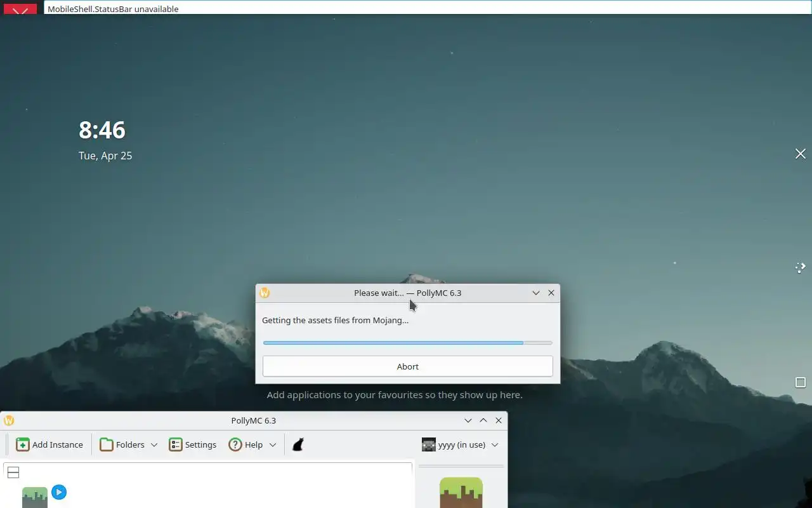
Task: Click the assets download progress bar
Action: [407, 343]
